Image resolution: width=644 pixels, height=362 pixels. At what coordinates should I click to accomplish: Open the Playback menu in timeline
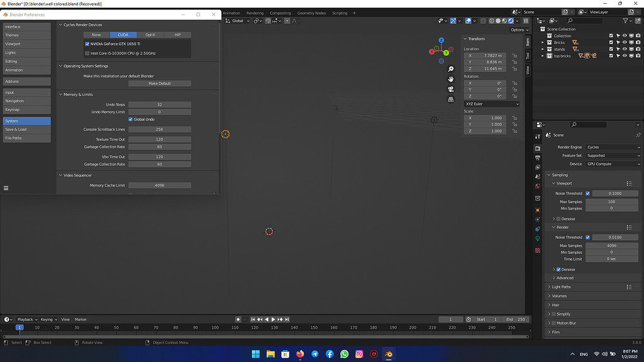(27, 319)
